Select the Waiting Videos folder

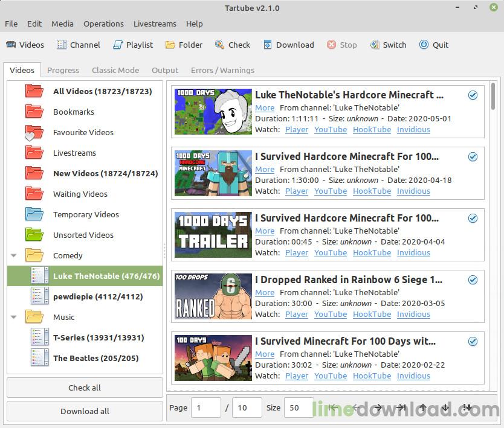click(x=85, y=194)
